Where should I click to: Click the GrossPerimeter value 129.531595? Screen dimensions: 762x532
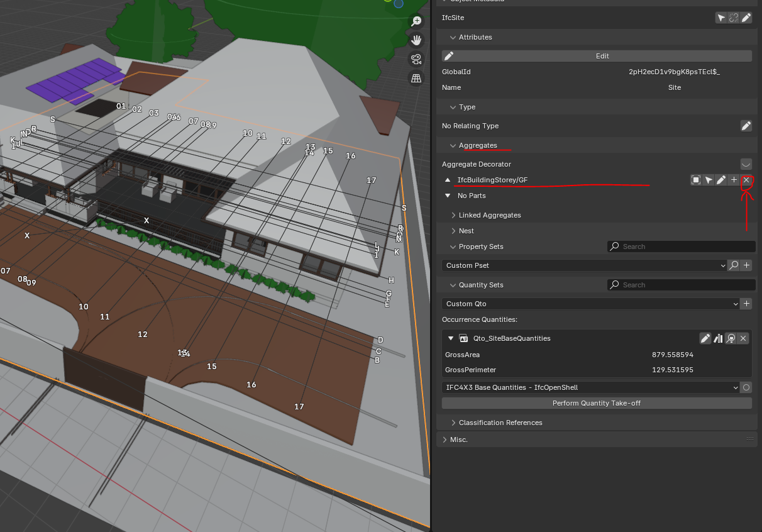(x=673, y=370)
